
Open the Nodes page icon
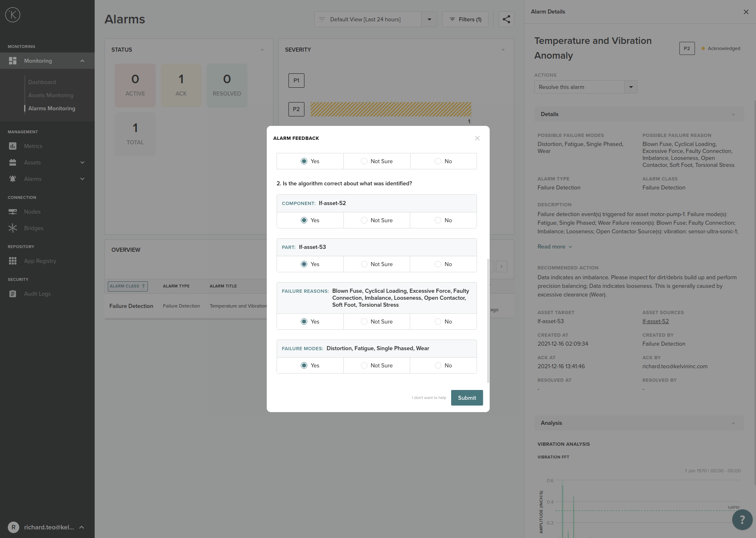(x=13, y=212)
